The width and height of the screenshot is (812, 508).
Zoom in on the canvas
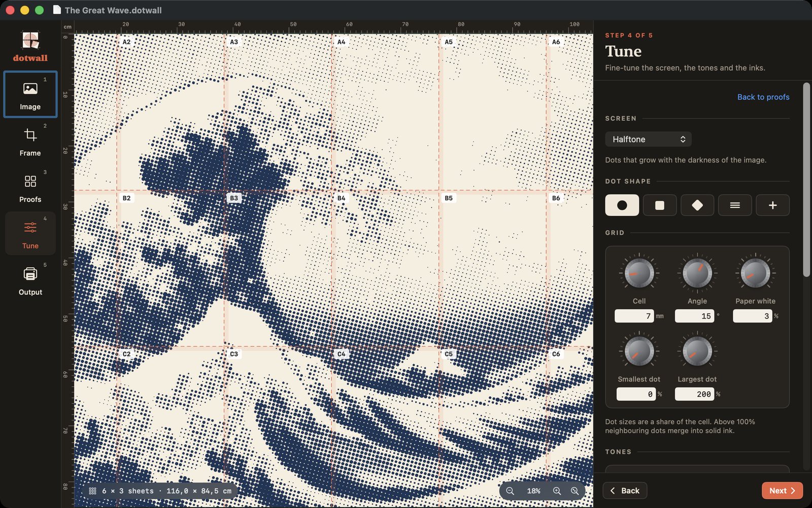(x=557, y=491)
